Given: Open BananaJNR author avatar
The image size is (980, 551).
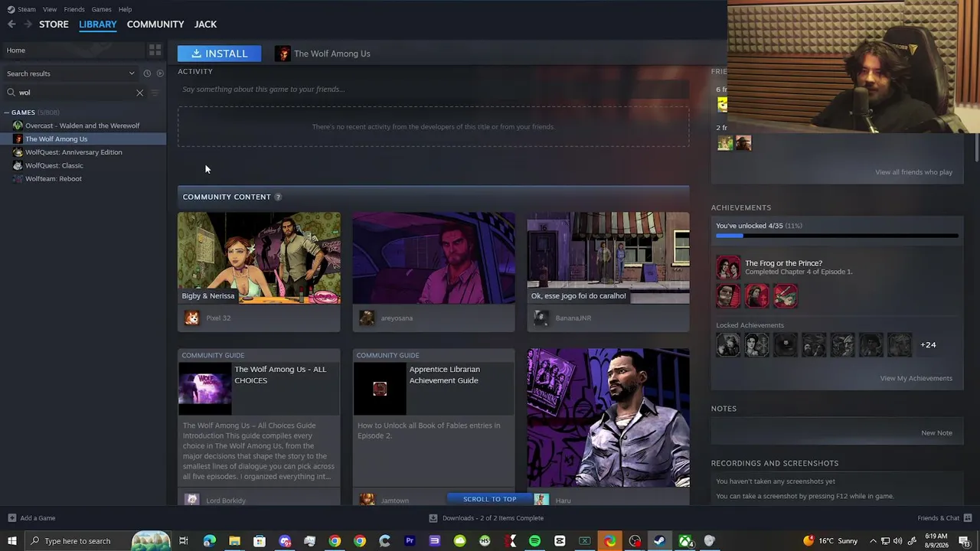Looking at the screenshot, I should pyautogui.click(x=541, y=318).
